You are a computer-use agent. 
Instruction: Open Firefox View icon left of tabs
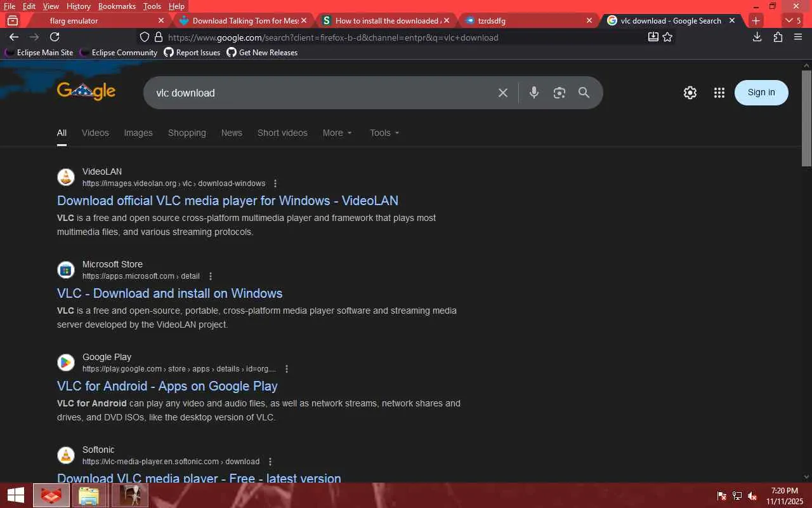[x=12, y=20]
